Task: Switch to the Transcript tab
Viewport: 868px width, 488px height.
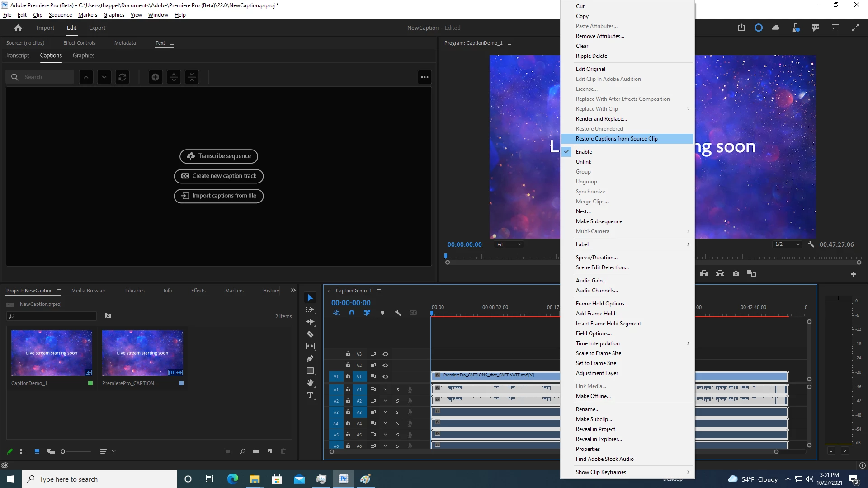Action: click(17, 56)
